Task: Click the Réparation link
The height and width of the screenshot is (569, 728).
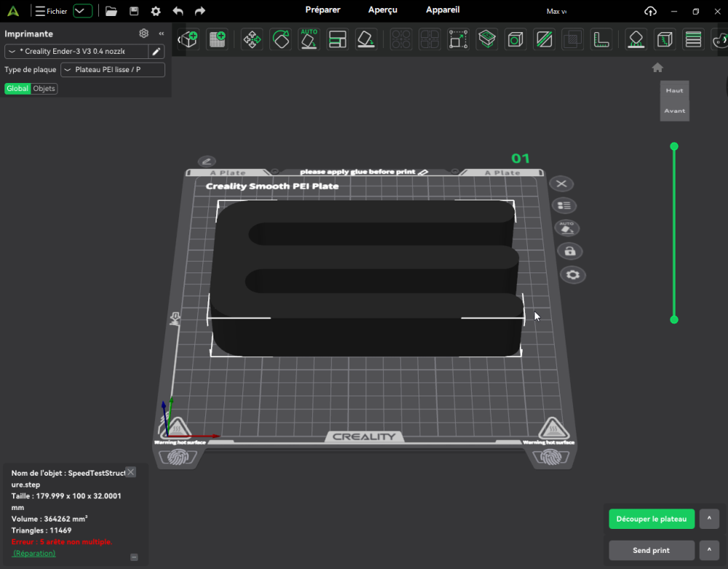Action: click(x=34, y=553)
